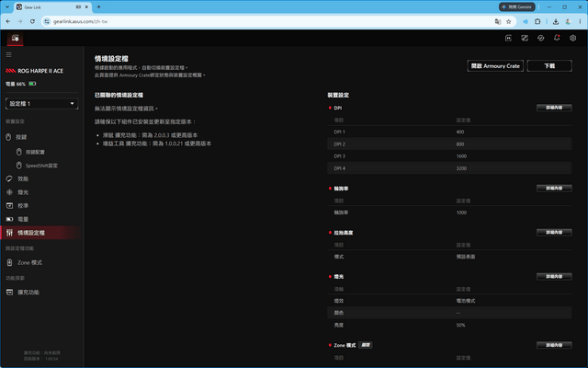Viewport: 588px width, 368px height.
Task: Click the second icon in the top-right row
Action: pyautogui.click(x=525, y=38)
